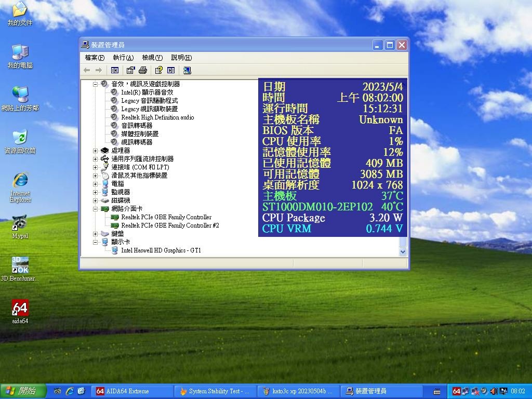Switch to kato3c xp 20230504b taskbar button
Viewport: 532px width, 399px height.
click(x=298, y=391)
